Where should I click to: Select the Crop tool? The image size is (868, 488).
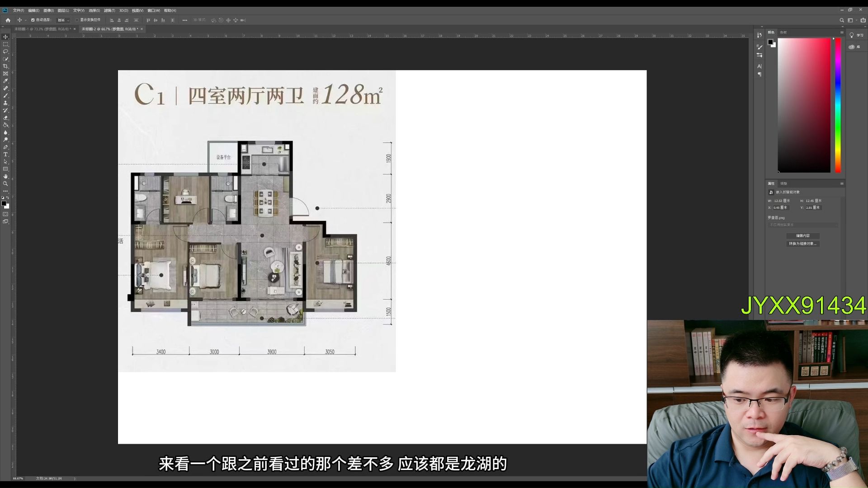pyautogui.click(x=5, y=66)
